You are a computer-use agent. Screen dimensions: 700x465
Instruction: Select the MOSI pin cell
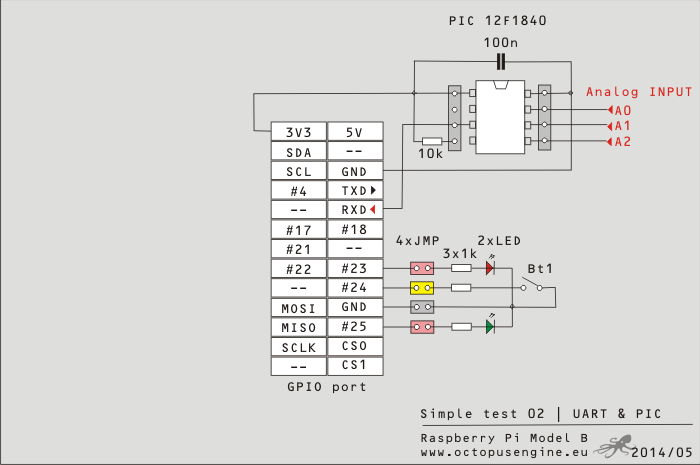[x=299, y=307]
